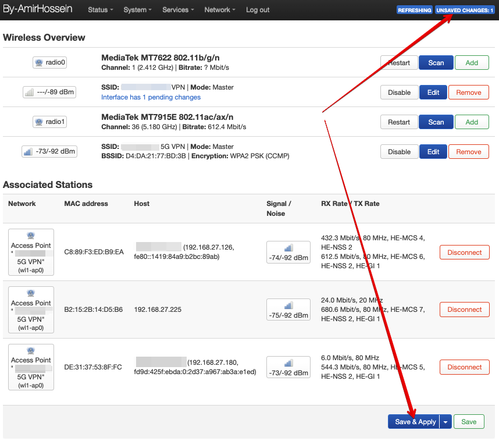Image resolution: width=499 pixels, height=448 pixels.
Task: Open the Network dropdown menu
Action: click(x=220, y=10)
